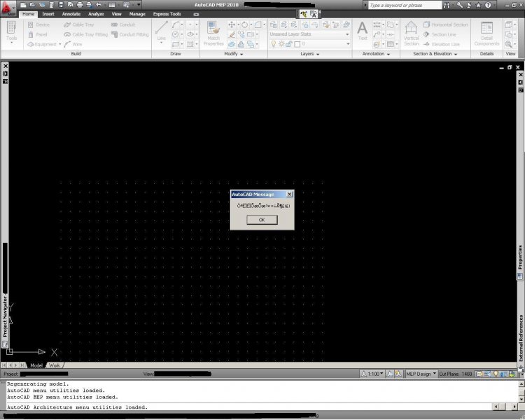The width and height of the screenshot is (525, 420).
Task: Click OK in the AutoCAD Message dialog
Action: pyautogui.click(x=262, y=220)
